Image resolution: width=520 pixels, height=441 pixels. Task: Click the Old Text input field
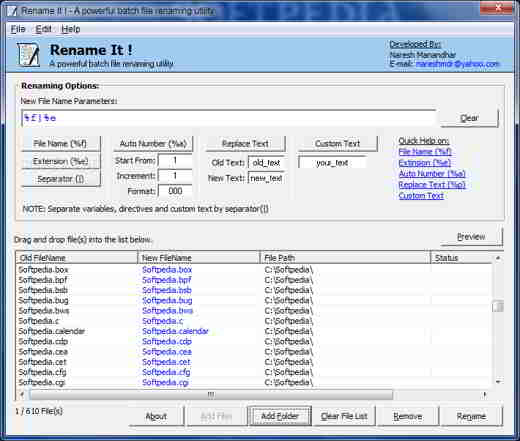pos(266,163)
